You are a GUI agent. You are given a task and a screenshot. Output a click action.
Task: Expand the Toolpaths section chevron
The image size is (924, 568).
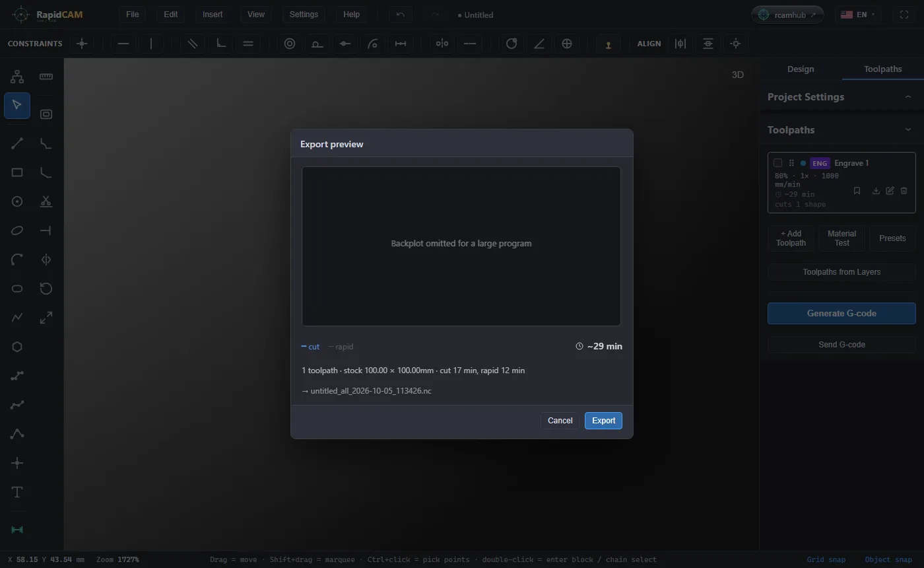(908, 130)
